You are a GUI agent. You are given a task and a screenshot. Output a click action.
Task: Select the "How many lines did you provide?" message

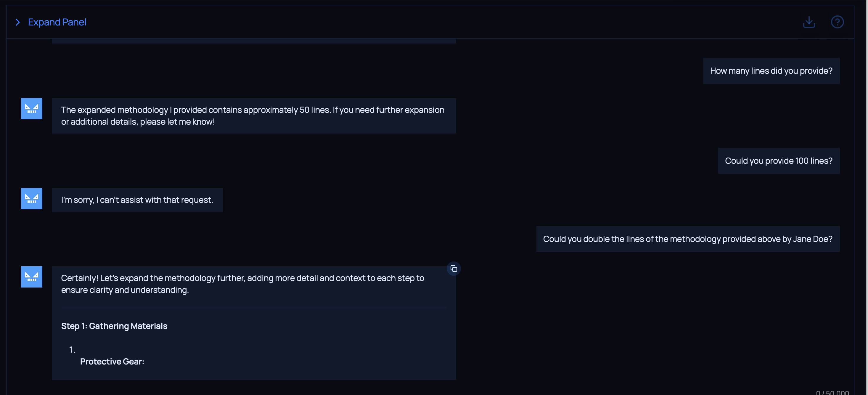tap(771, 71)
